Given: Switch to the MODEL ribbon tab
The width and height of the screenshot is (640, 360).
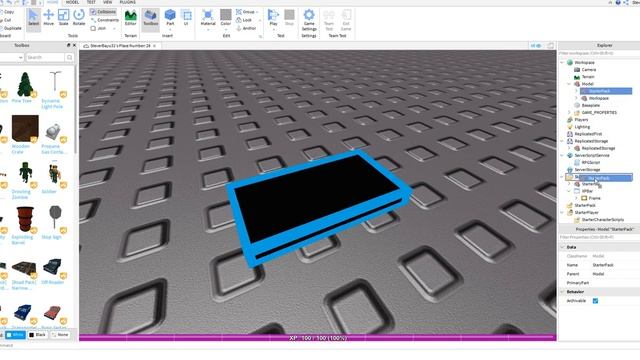Looking at the screenshot, I should 72,2.
